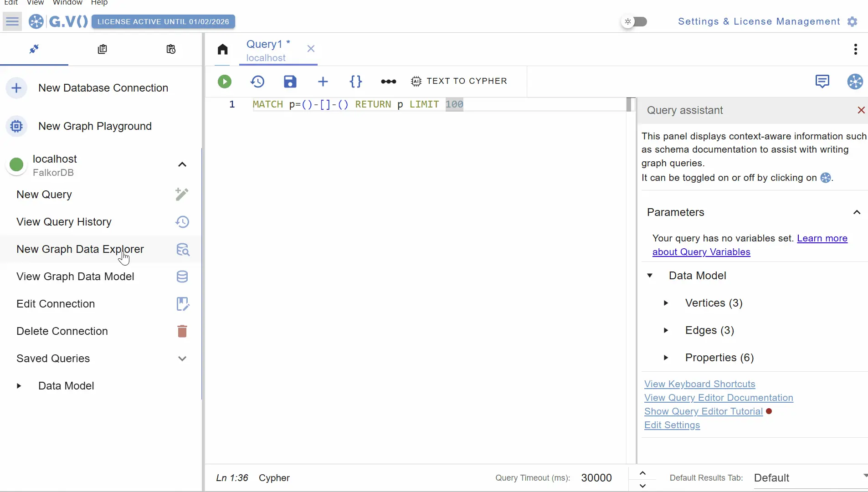Close the Query assistant panel
This screenshot has width=868, height=492.
pyautogui.click(x=861, y=110)
